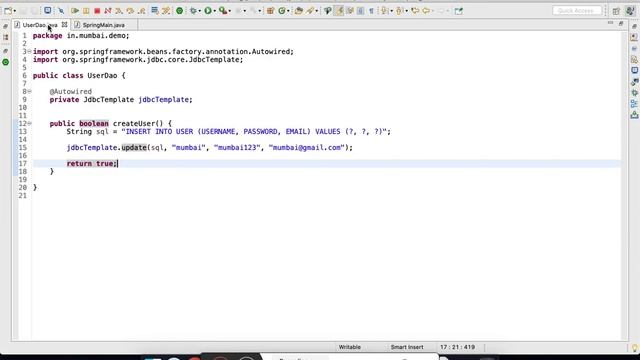This screenshot has width=640, height=360.
Task: Click the Drop to Frame icon
Action: point(155,11)
